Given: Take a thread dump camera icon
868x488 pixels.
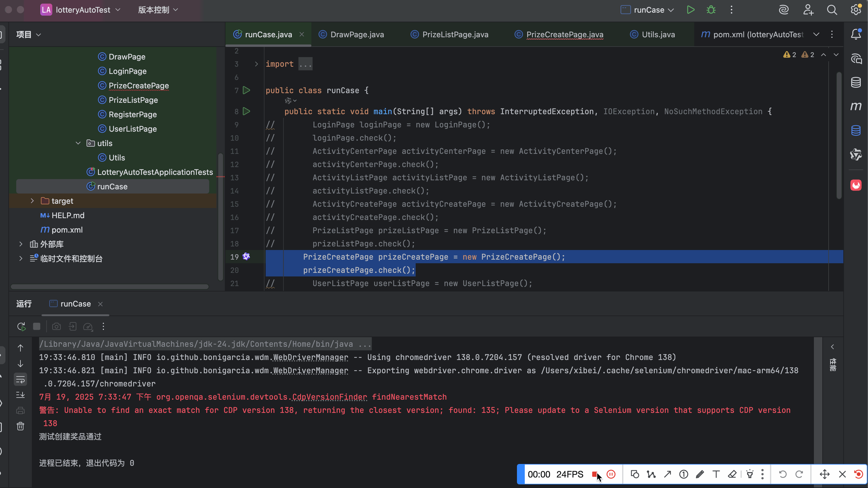Looking at the screenshot, I should click(57, 326).
